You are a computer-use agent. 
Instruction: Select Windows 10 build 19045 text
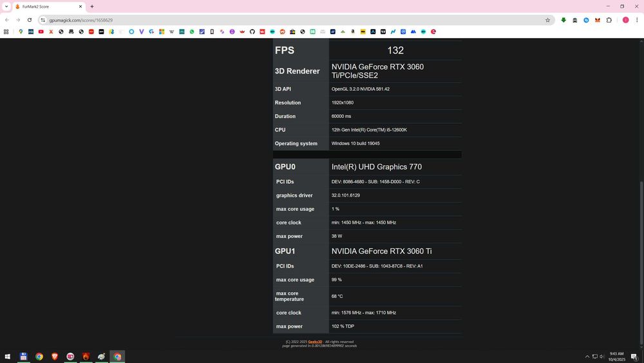(355, 143)
